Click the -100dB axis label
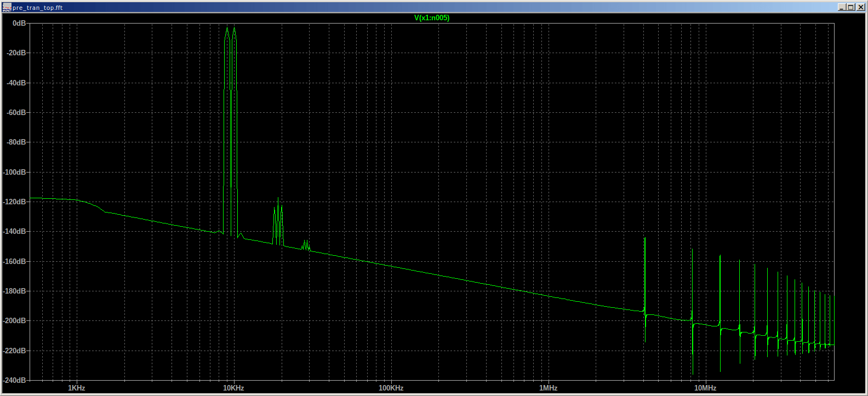This screenshot has width=868, height=396. [14, 172]
